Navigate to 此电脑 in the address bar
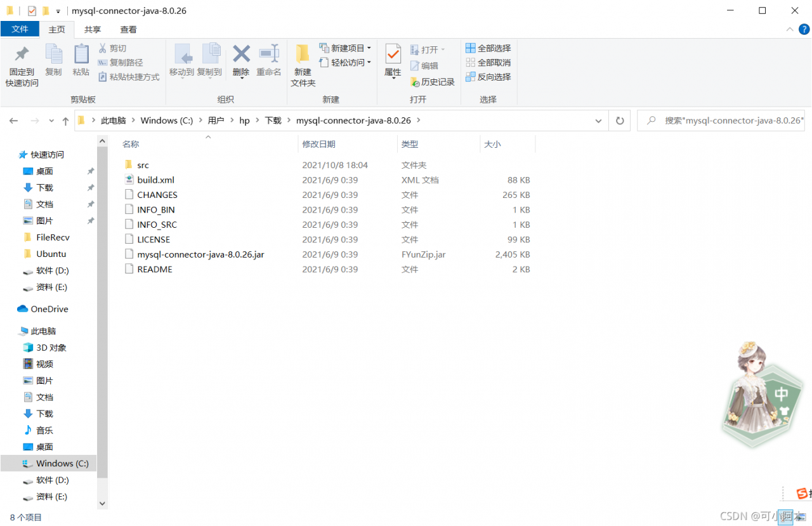812x526 pixels. [114, 121]
